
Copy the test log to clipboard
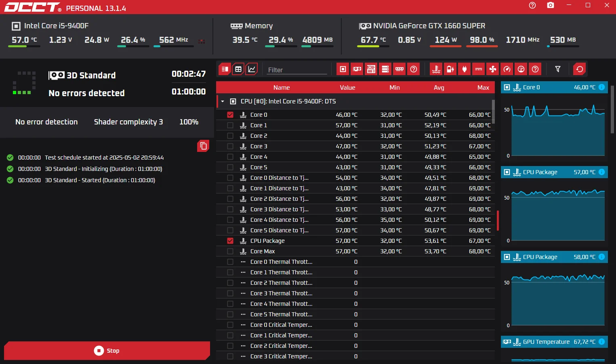pos(203,146)
